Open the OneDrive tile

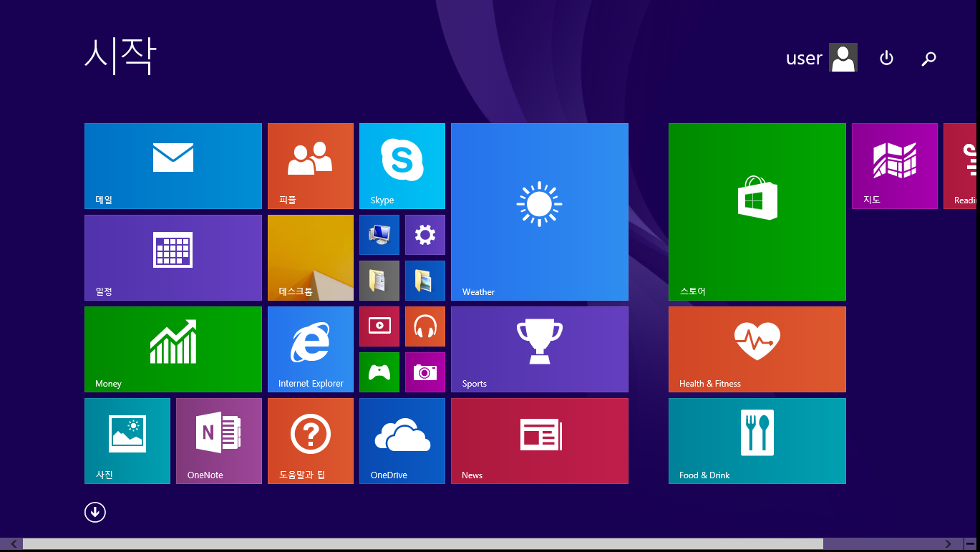(402, 440)
